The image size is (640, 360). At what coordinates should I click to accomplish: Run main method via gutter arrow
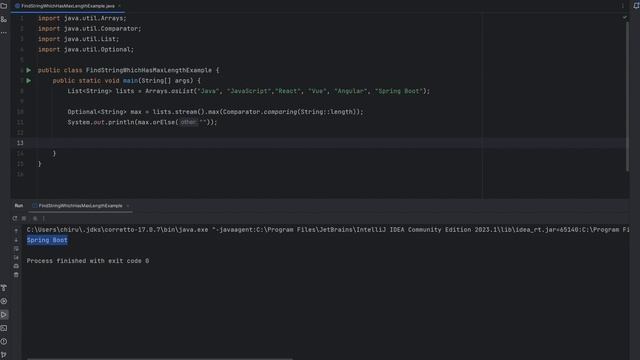point(29,81)
